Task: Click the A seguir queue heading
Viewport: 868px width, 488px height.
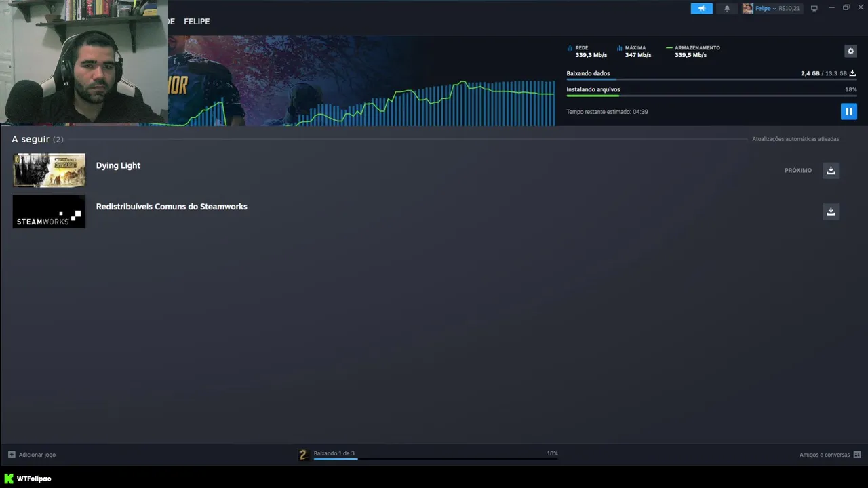Action: point(37,139)
